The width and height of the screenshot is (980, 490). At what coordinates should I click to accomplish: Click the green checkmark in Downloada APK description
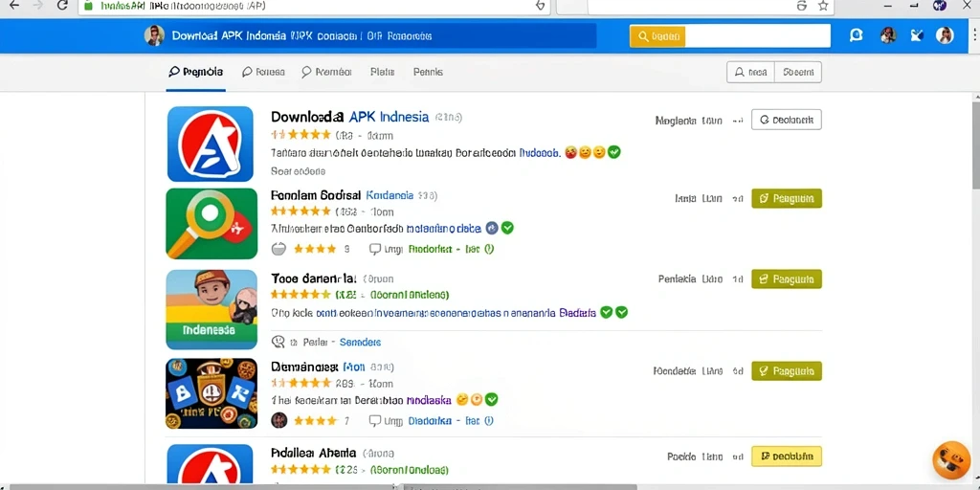click(614, 152)
